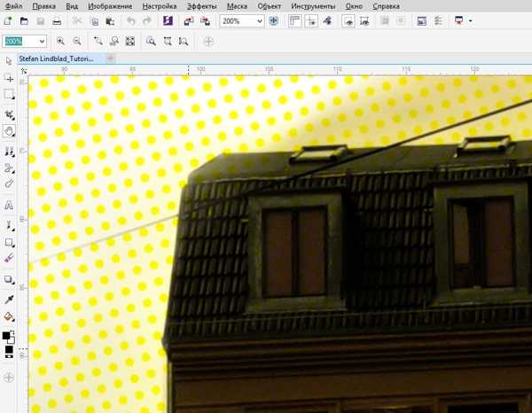Select the Rectangle shape tool
This screenshot has width=532, height=413.
click(x=9, y=243)
